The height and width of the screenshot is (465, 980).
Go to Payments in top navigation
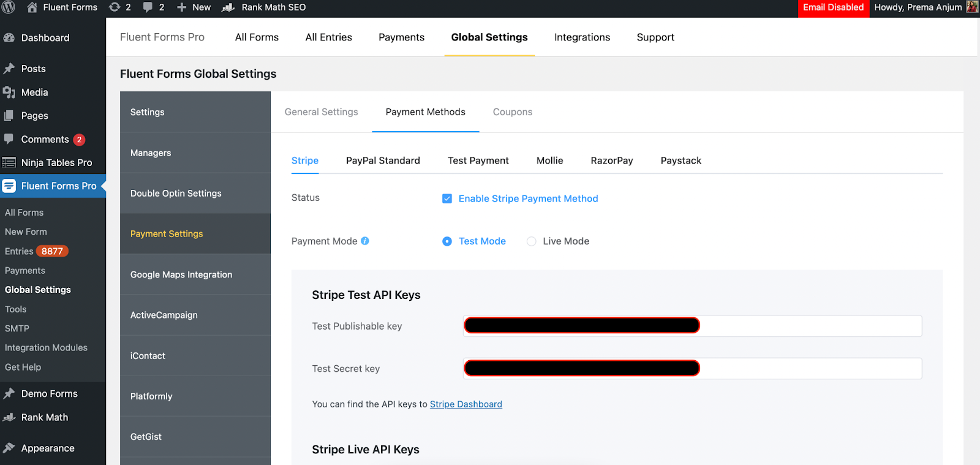pyautogui.click(x=401, y=37)
